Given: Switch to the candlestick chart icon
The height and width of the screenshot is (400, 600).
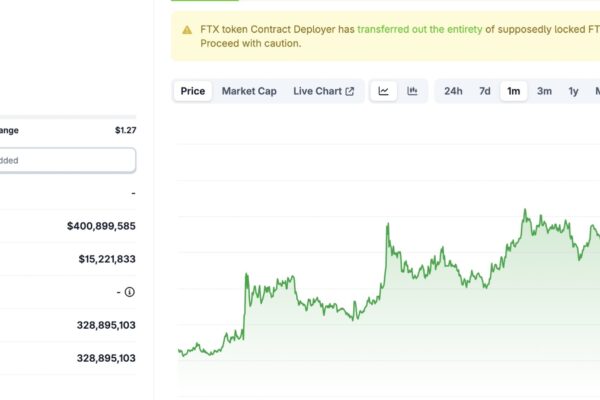Looking at the screenshot, I should click(412, 91).
